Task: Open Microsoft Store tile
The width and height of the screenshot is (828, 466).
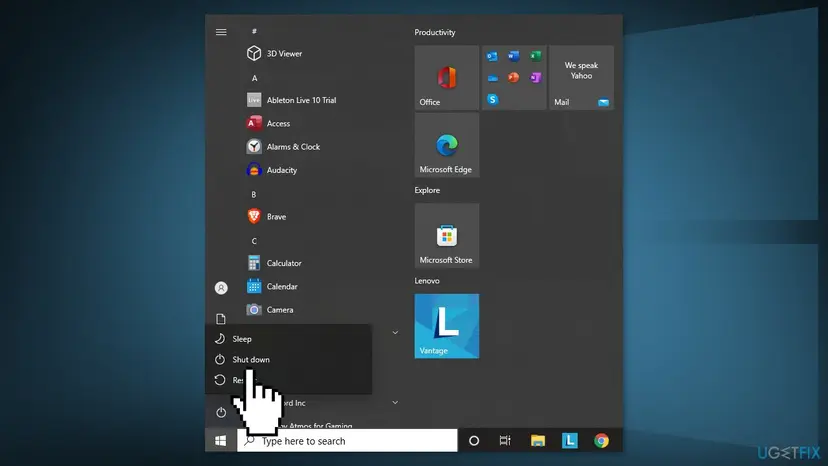Action: tap(447, 236)
